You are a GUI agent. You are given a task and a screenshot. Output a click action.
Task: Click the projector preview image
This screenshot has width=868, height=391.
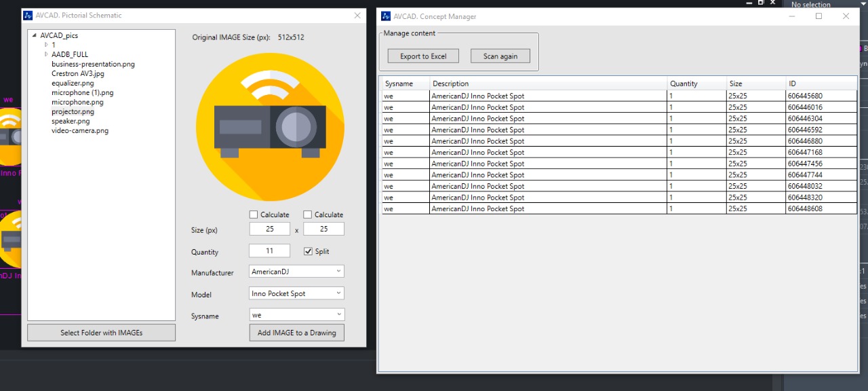pos(270,127)
